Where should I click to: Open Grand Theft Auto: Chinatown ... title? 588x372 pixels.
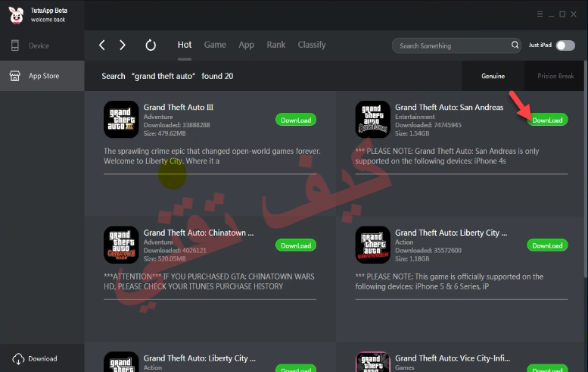(198, 233)
